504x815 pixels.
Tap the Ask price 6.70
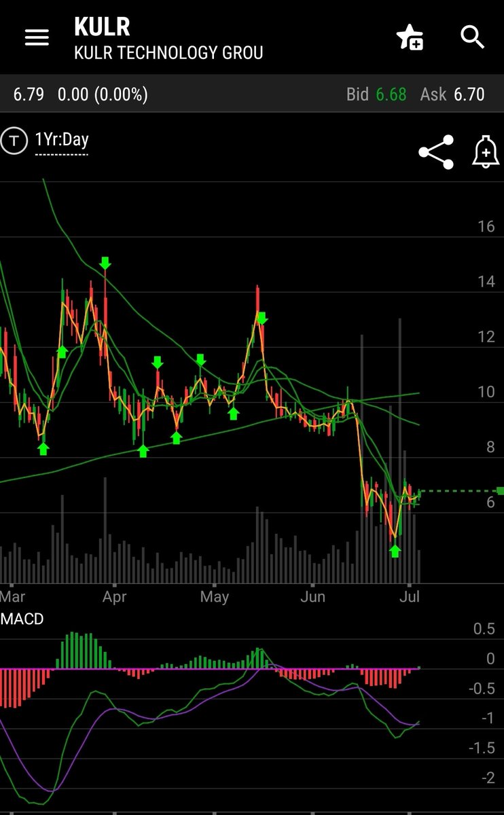(469, 94)
